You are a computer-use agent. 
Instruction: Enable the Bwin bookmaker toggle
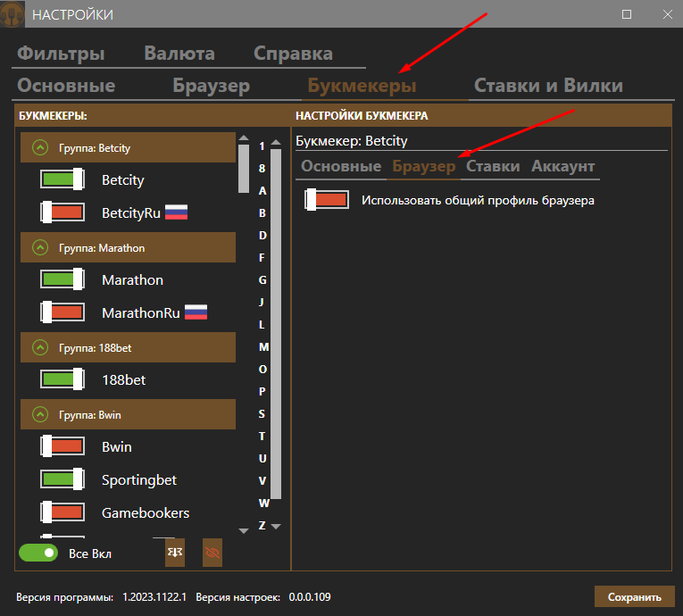[62, 446]
